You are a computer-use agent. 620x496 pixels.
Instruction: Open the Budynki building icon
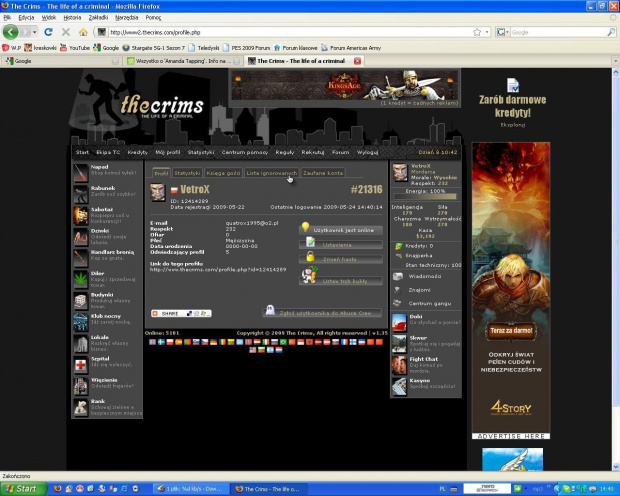[81, 301]
